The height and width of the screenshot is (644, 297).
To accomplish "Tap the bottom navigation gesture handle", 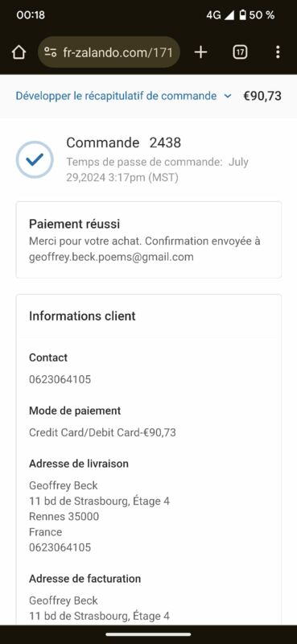I will tap(148, 634).
